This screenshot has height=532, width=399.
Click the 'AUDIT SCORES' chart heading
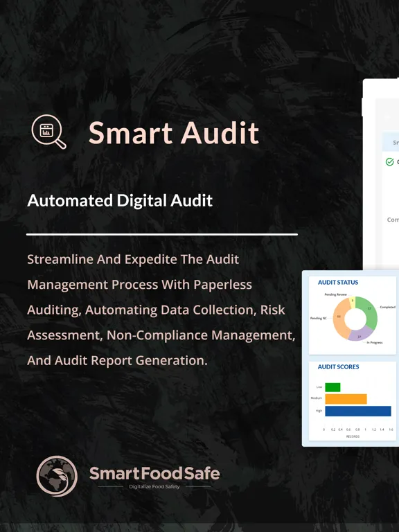[338, 366]
